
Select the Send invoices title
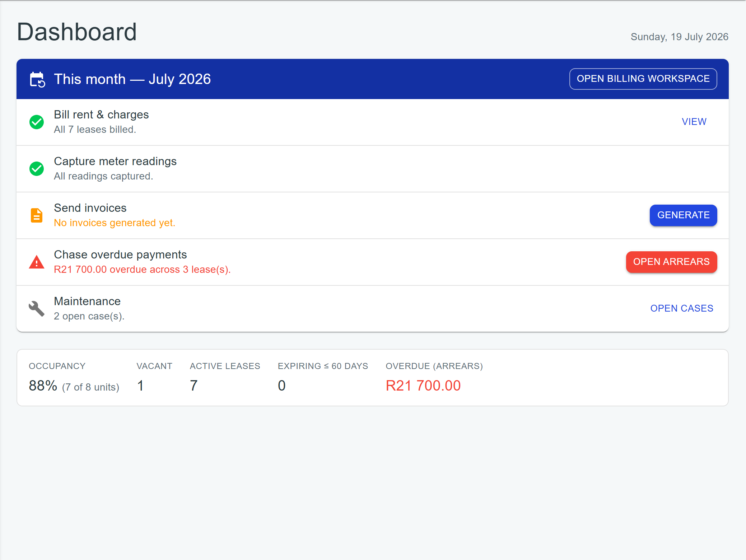(90, 208)
